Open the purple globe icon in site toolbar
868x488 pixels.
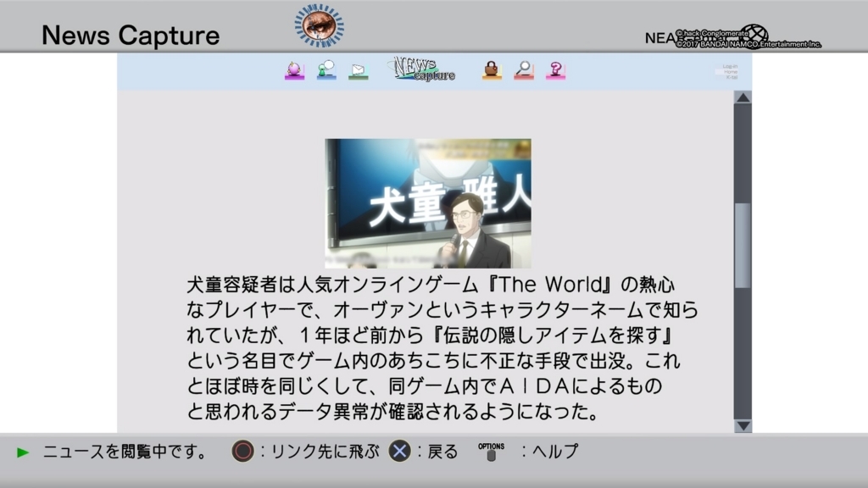294,70
